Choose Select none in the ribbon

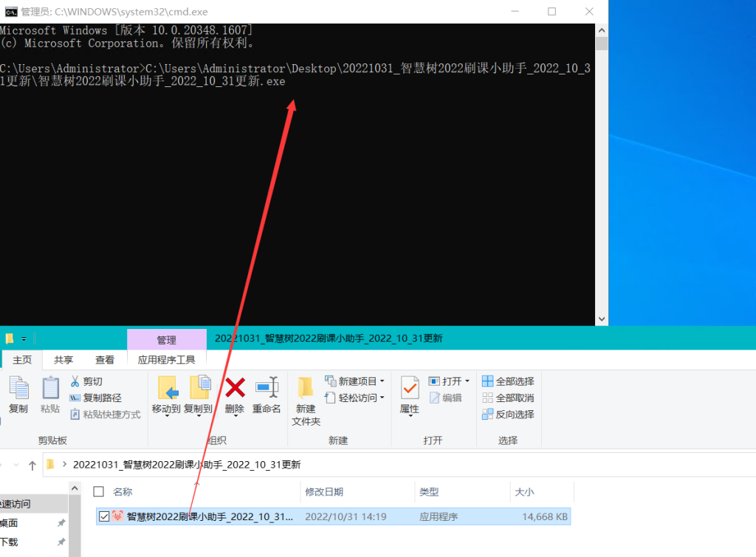(x=508, y=398)
